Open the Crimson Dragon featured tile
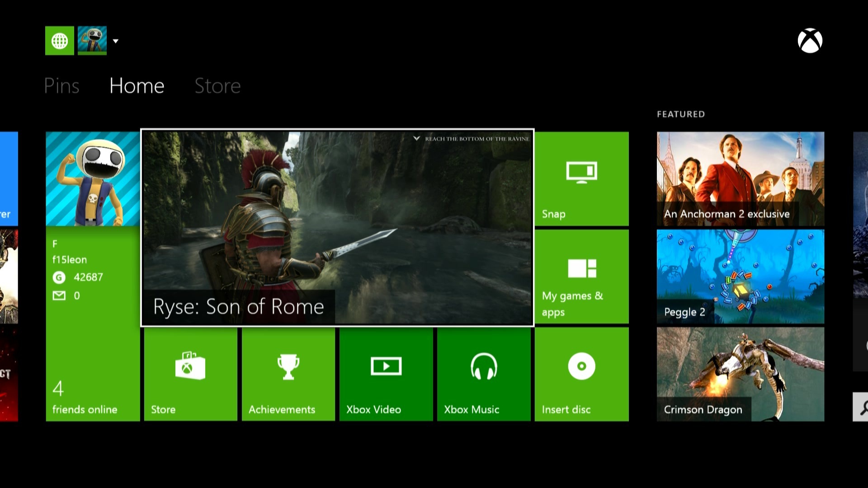This screenshot has height=488, width=868. click(741, 374)
